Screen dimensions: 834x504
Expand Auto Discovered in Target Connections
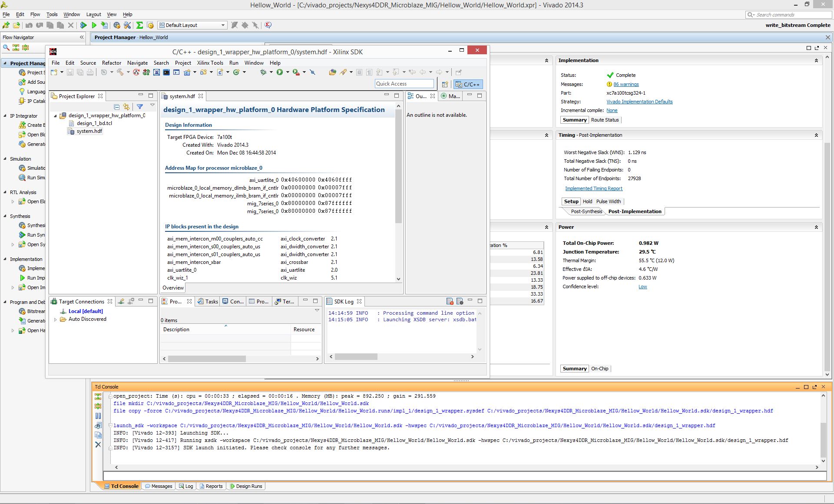click(x=55, y=320)
